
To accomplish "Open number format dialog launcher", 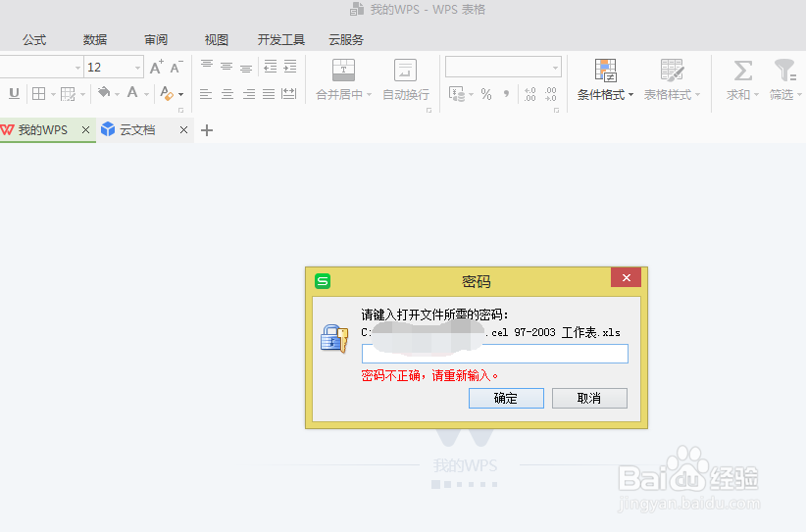I will click(556, 110).
